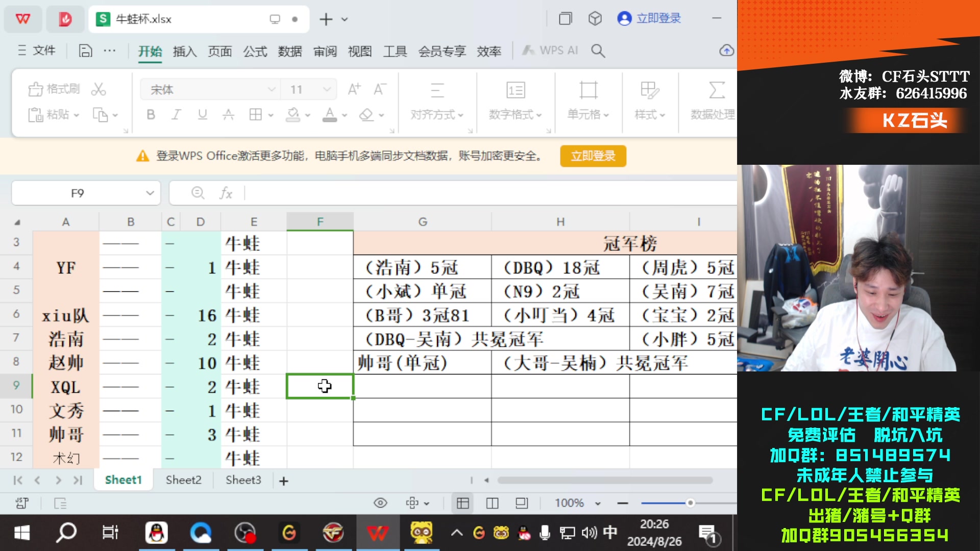
Task: Click the ribbon search magnifier icon
Action: coord(598,51)
